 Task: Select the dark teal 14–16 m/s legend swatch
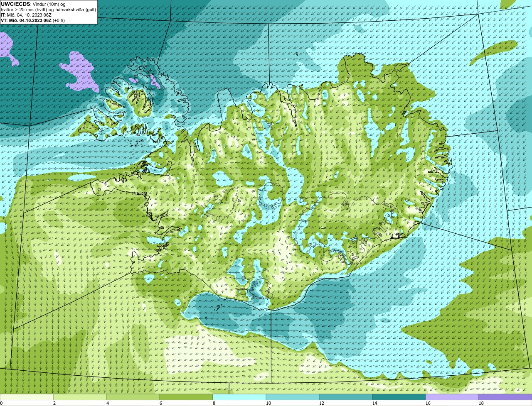[399, 397]
